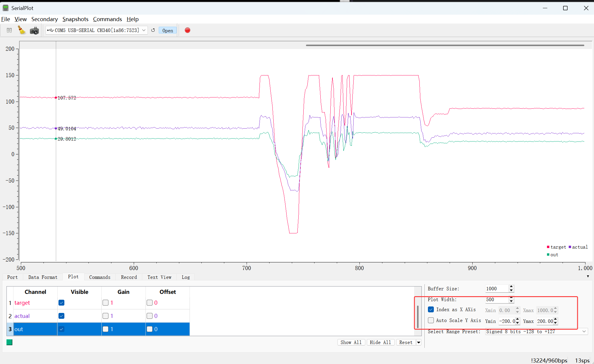Open the Secondary menu
The width and height of the screenshot is (594, 364).
click(45, 19)
